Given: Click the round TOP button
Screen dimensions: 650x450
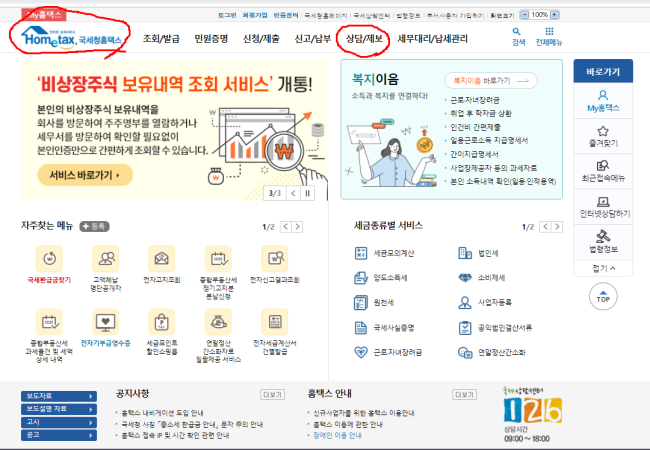Looking at the screenshot, I should (x=603, y=297).
